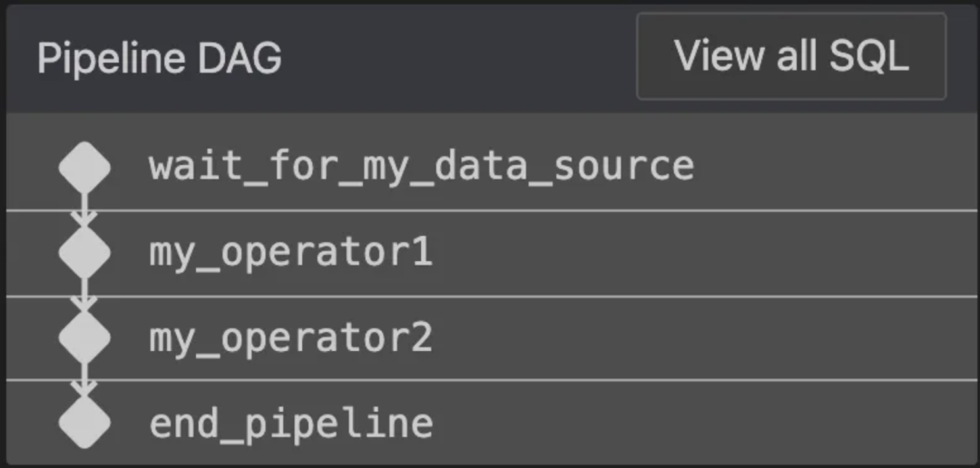Viewport: 980px width, 468px height.
Task: Select the wait_for_my_data_source diamond node
Action: point(84,167)
